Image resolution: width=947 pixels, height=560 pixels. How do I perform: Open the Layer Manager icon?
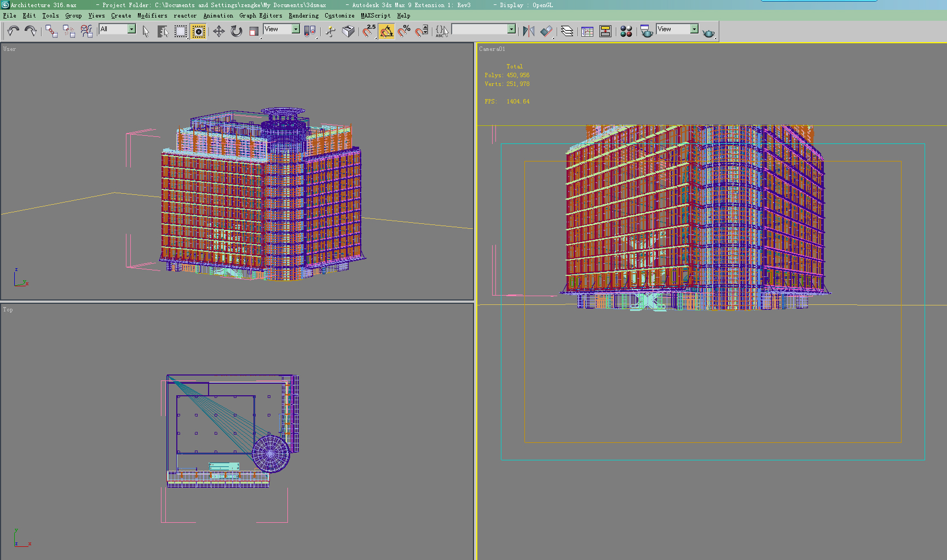[567, 31]
